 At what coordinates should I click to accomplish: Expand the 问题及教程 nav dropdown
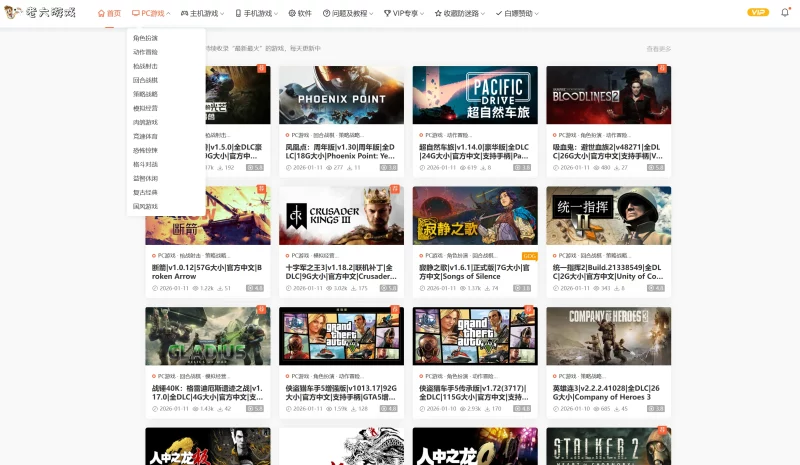click(348, 13)
